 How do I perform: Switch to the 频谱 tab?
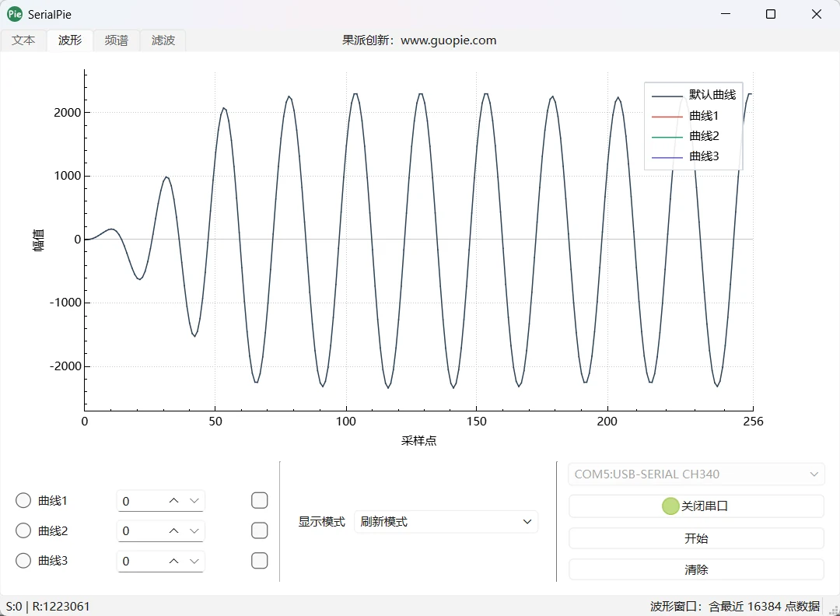point(116,40)
